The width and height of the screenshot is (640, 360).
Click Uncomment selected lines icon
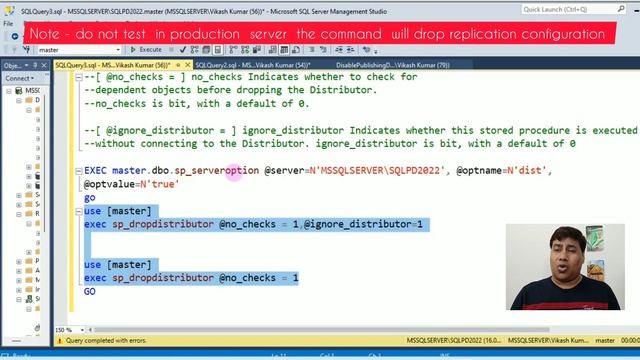click(323, 50)
